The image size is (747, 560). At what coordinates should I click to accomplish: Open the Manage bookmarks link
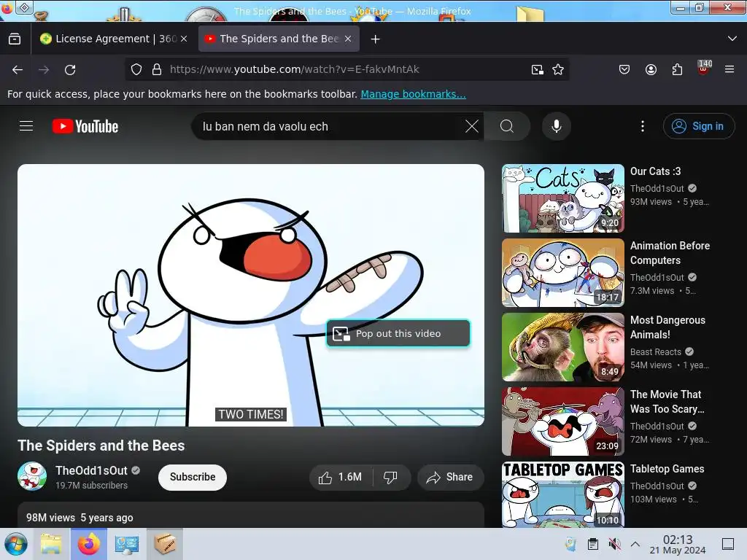[x=413, y=94]
